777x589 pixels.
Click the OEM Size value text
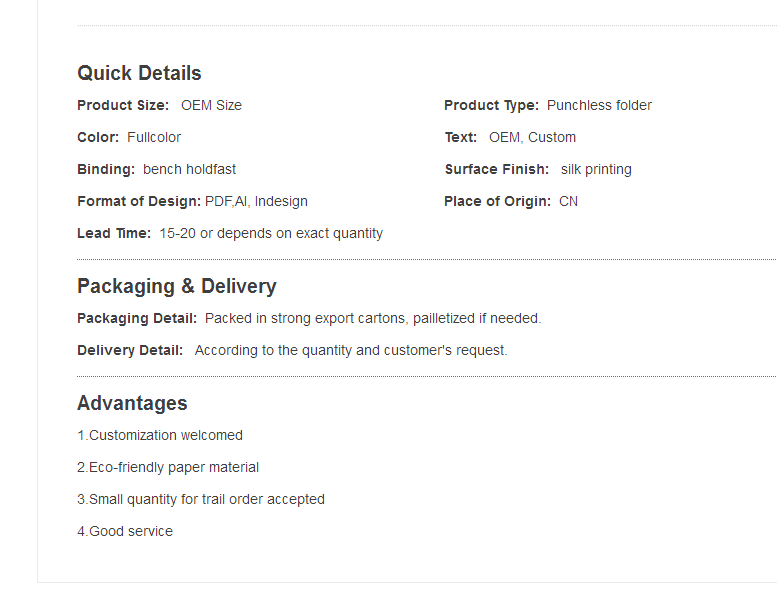212,106
